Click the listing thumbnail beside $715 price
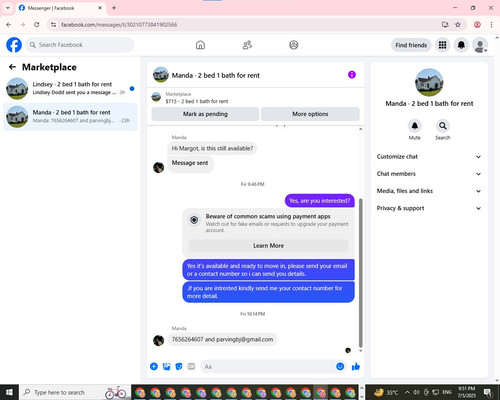500x400 pixels. pos(156,97)
